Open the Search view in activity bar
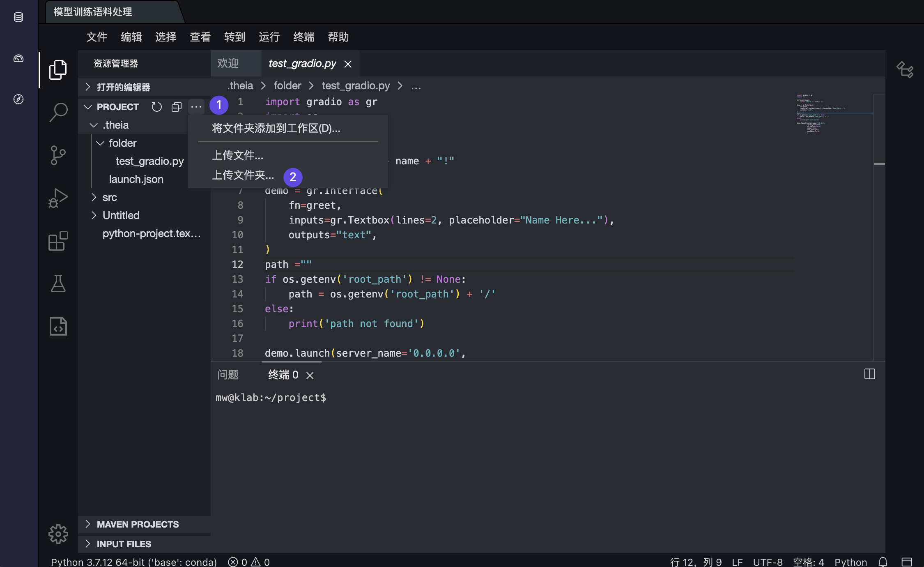Viewport: 924px width, 567px height. click(x=58, y=112)
